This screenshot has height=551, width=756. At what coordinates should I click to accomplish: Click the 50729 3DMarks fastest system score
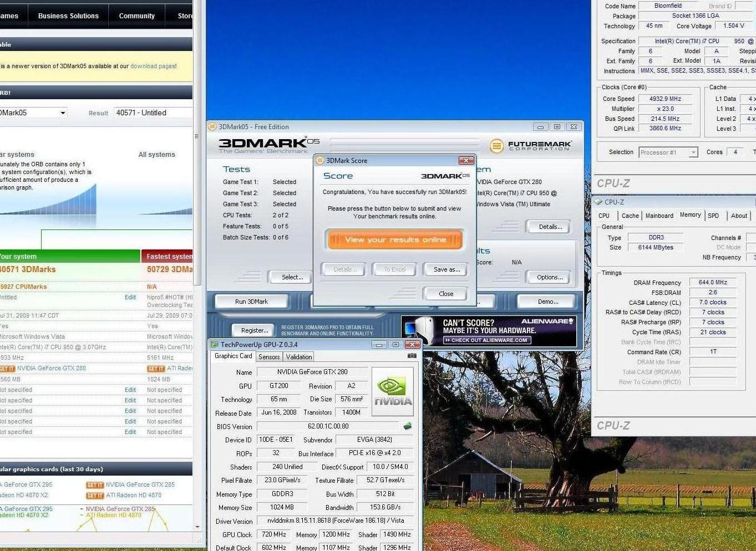[170, 269]
